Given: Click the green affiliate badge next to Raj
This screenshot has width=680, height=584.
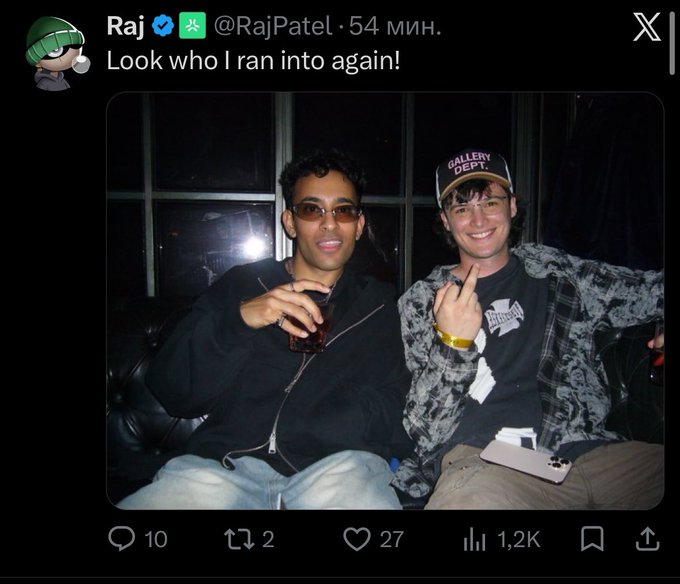Looking at the screenshot, I should tap(193, 26).
